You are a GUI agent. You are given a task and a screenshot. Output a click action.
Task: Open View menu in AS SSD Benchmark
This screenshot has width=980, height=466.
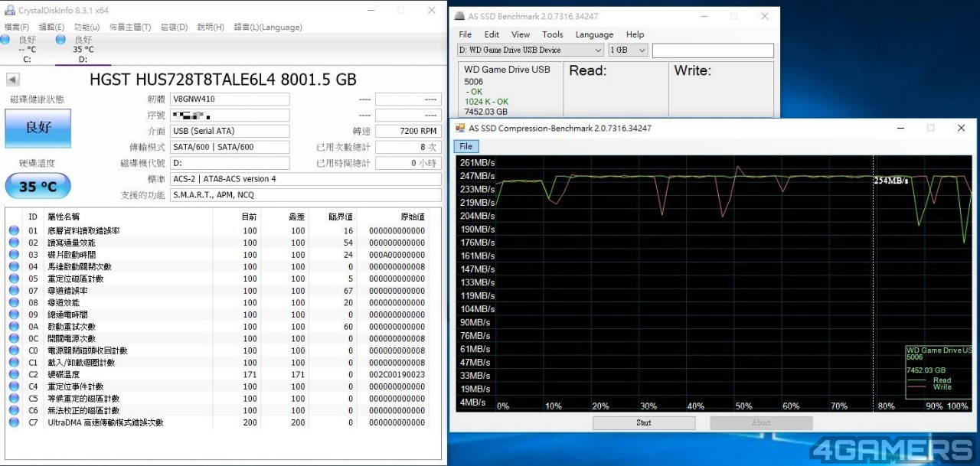click(521, 34)
